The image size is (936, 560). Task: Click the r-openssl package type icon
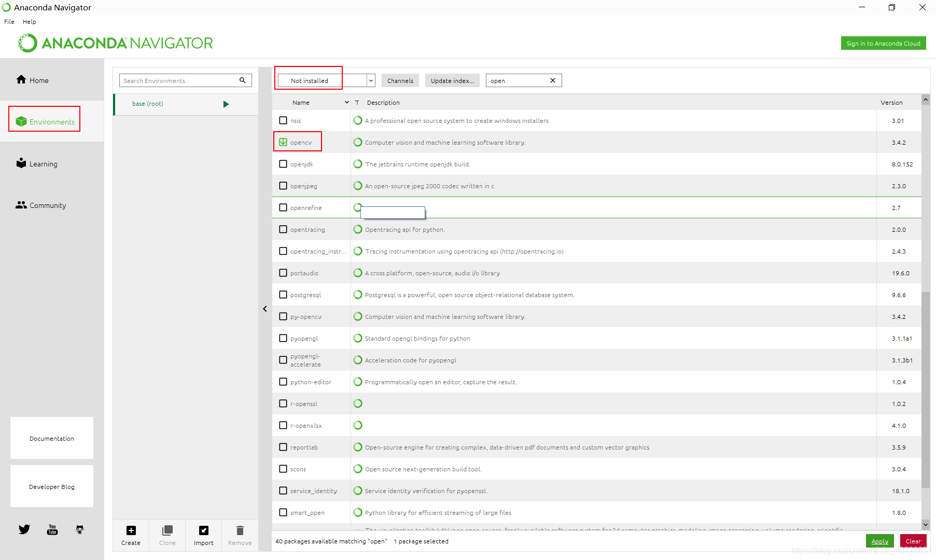pyautogui.click(x=358, y=403)
